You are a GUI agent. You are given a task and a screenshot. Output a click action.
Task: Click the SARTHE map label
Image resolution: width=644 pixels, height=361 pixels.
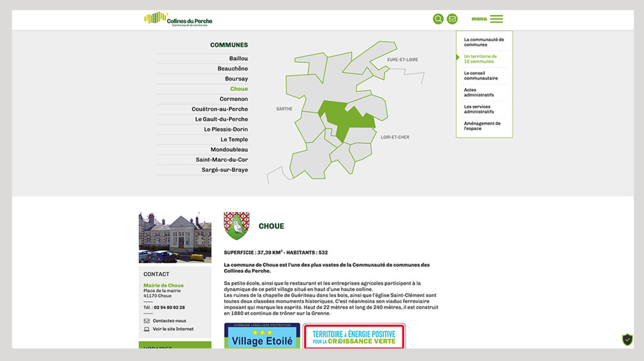tap(284, 109)
